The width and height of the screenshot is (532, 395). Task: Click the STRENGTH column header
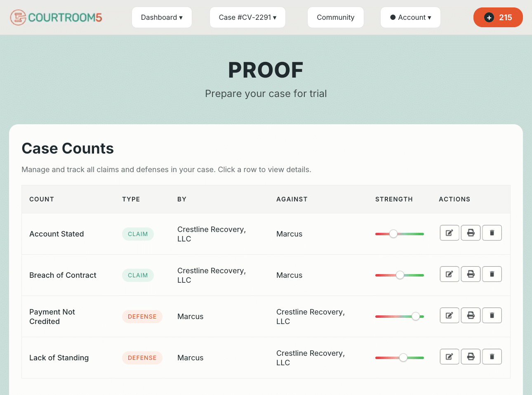394,199
